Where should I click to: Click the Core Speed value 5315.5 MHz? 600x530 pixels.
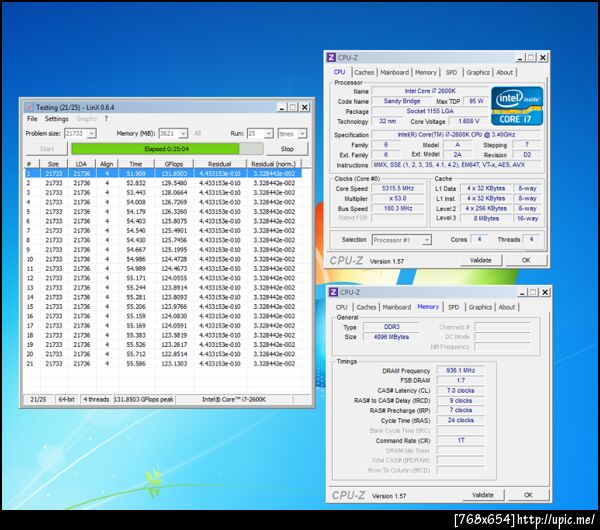[x=398, y=189]
